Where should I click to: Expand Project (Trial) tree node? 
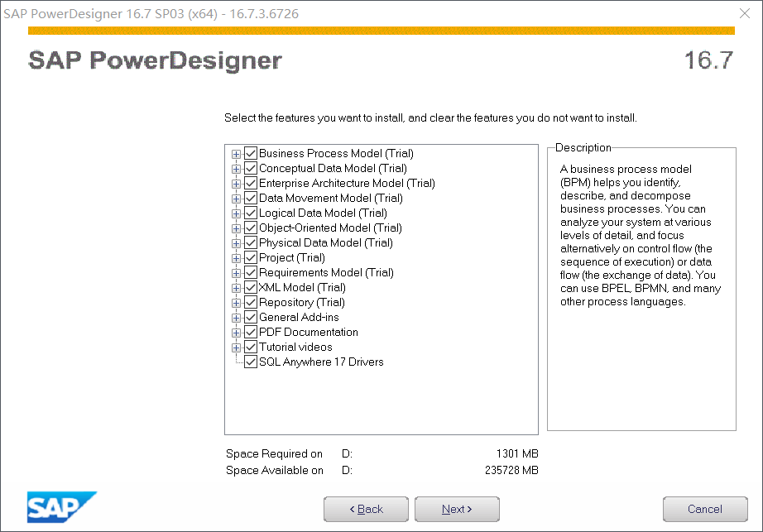[236, 258]
